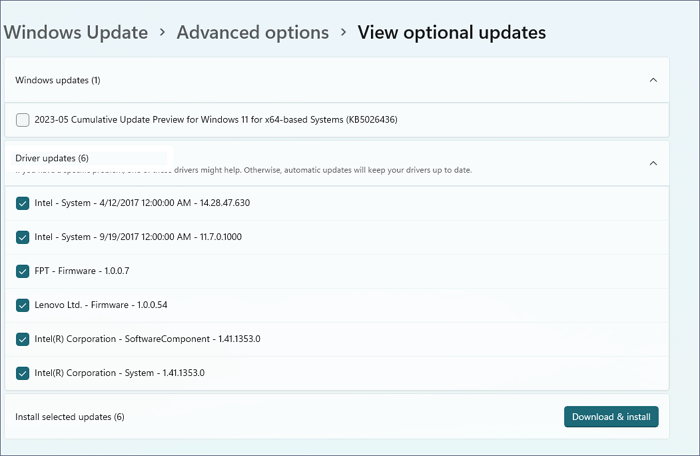The image size is (700, 456).
Task: Click the Install selected updates (6) text
Action: (70, 416)
